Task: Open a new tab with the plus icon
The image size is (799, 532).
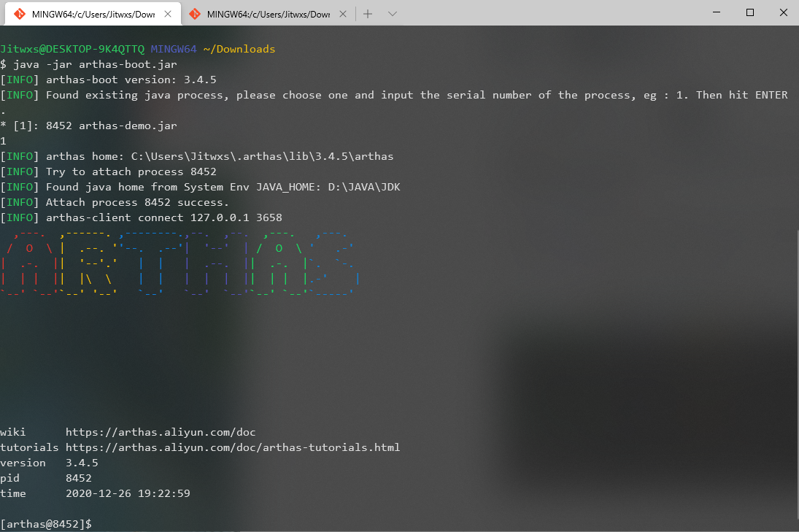Action: [368, 15]
